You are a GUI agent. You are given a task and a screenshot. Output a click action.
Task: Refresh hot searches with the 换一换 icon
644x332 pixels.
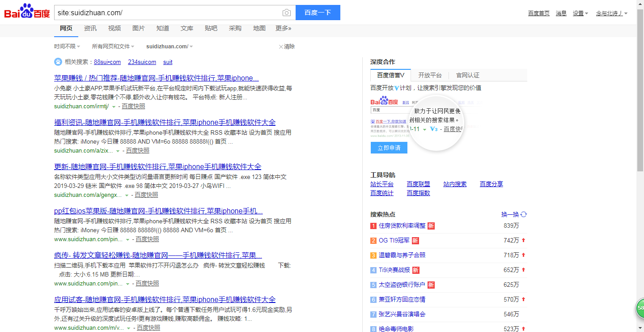click(x=524, y=214)
